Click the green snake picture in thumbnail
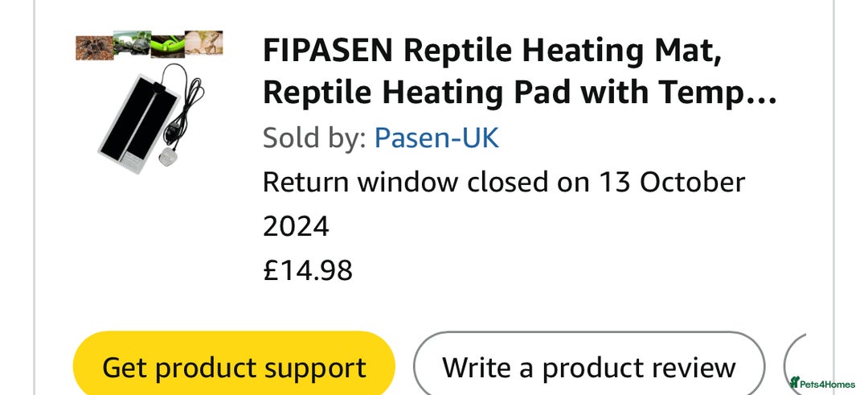The width and height of the screenshot is (868, 395). coord(168,46)
